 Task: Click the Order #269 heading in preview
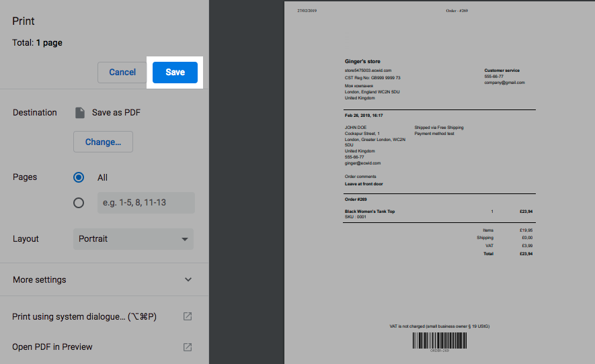click(x=356, y=199)
